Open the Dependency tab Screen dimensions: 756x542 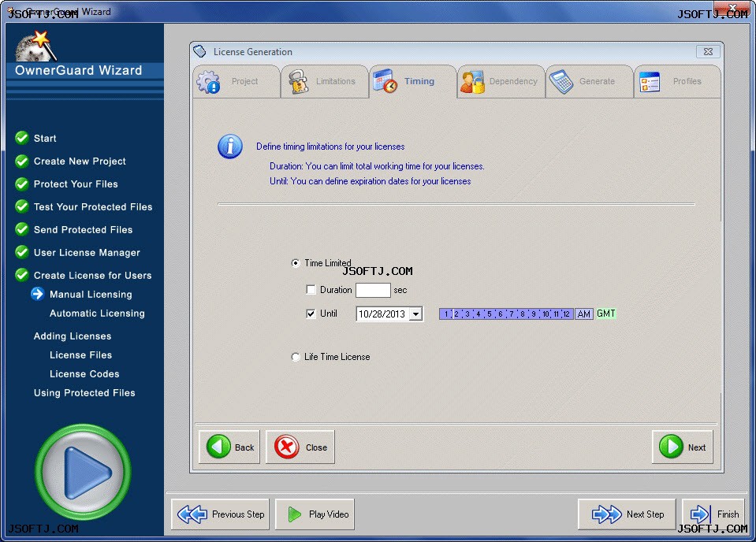(501, 81)
